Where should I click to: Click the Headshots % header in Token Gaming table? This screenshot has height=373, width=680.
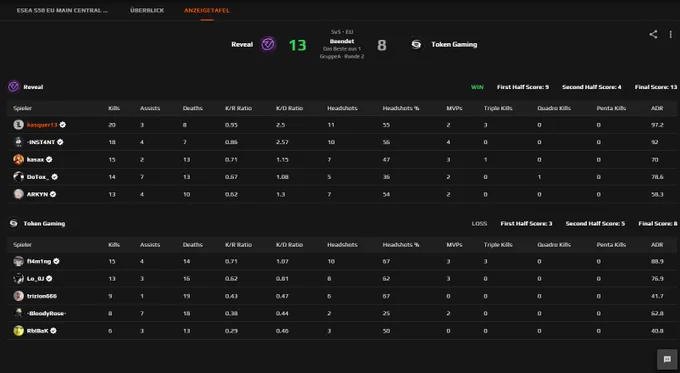[401, 245]
